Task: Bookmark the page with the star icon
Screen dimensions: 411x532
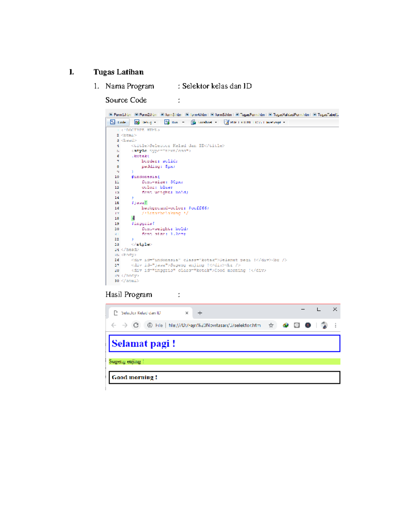Action: click(271, 325)
